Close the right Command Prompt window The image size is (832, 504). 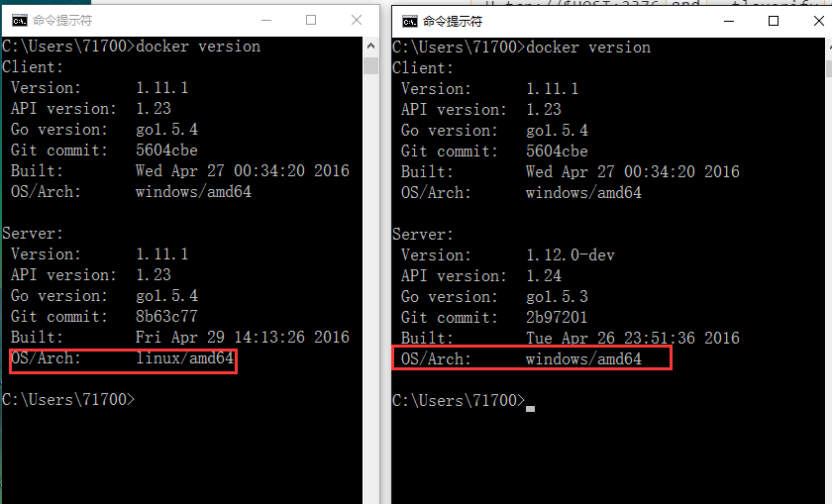(x=819, y=21)
